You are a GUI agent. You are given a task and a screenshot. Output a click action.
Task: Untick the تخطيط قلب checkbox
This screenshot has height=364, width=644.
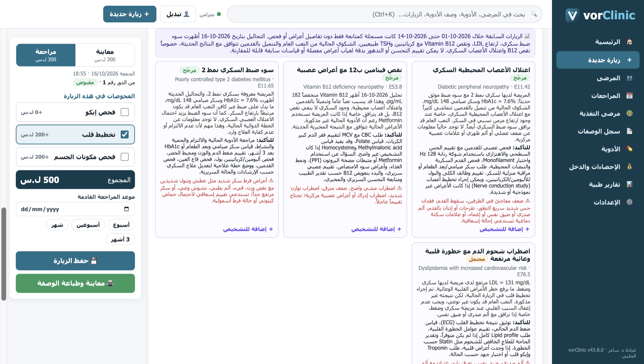tap(125, 135)
